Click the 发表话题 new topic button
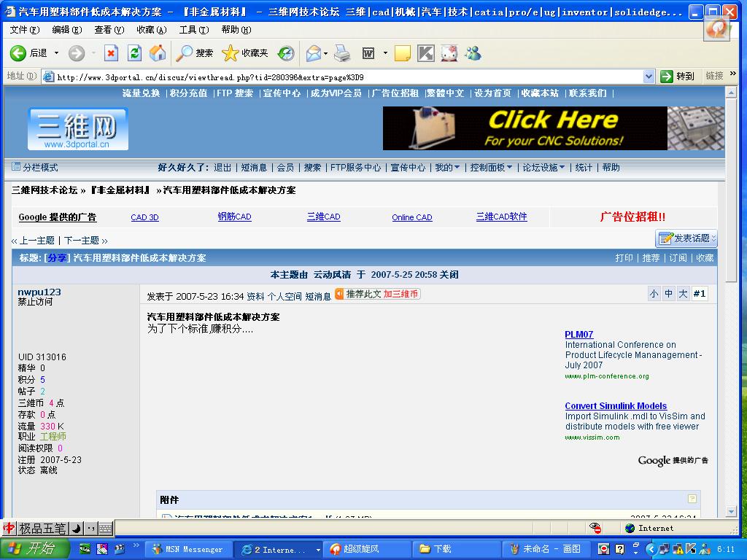The image size is (747, 560). click(686, 238)
